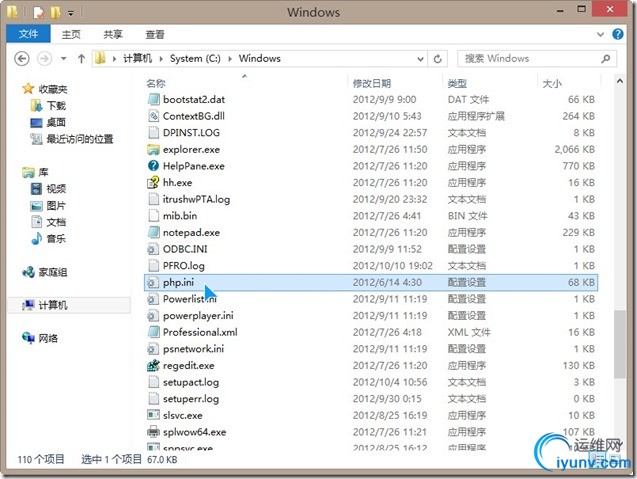
Task: Select the setupact.log file icon
Action: [153, 382]
